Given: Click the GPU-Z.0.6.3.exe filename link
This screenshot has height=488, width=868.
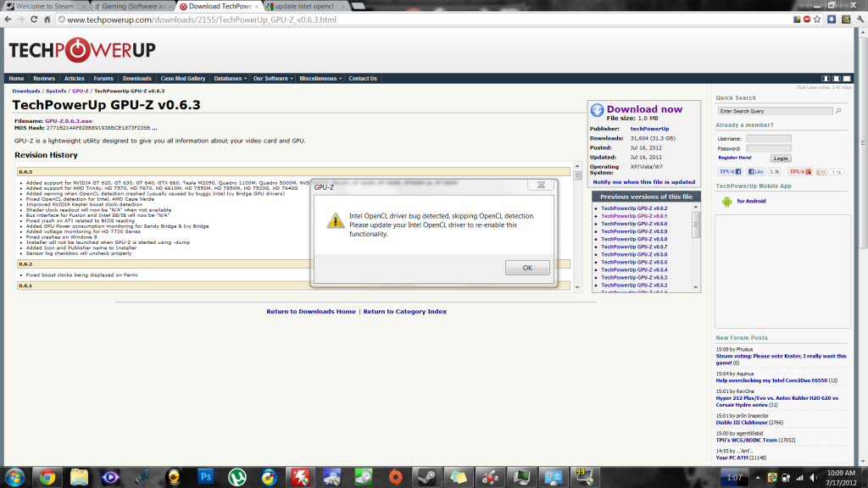Looking at the screenshot, I should pyautogui.click(x=69, y=120).
